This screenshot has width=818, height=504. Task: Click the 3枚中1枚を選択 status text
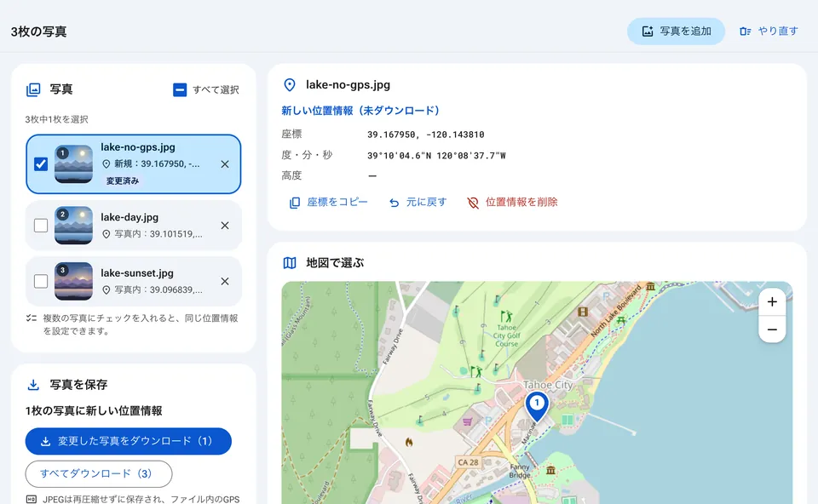[x=56, y=119]
